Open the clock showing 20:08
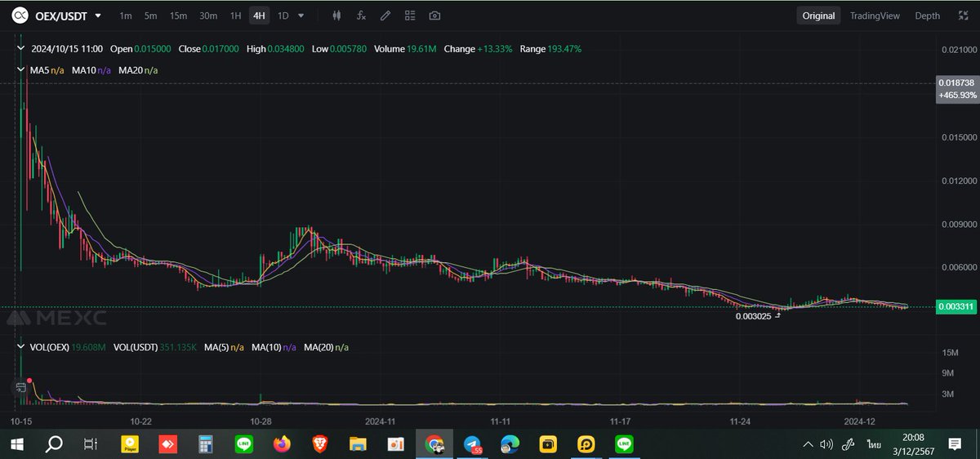 (913, 438)
